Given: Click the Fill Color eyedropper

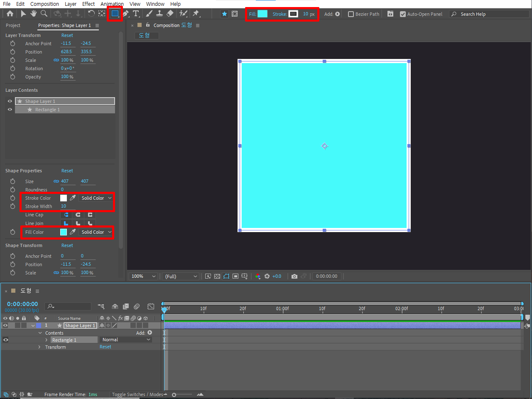Looking at the screenshot, I should 73,232.
